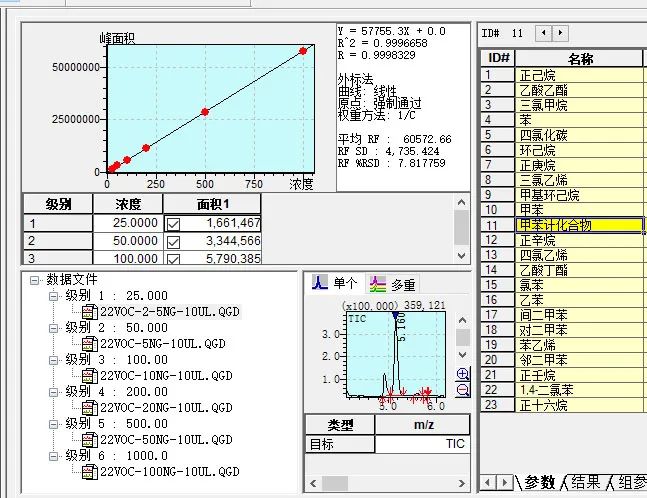The height and width of the screenshot is (498, 647).
Task: Click the 22VOC-100NG-10UL.QGD file icon
Action: coord(88,471)
